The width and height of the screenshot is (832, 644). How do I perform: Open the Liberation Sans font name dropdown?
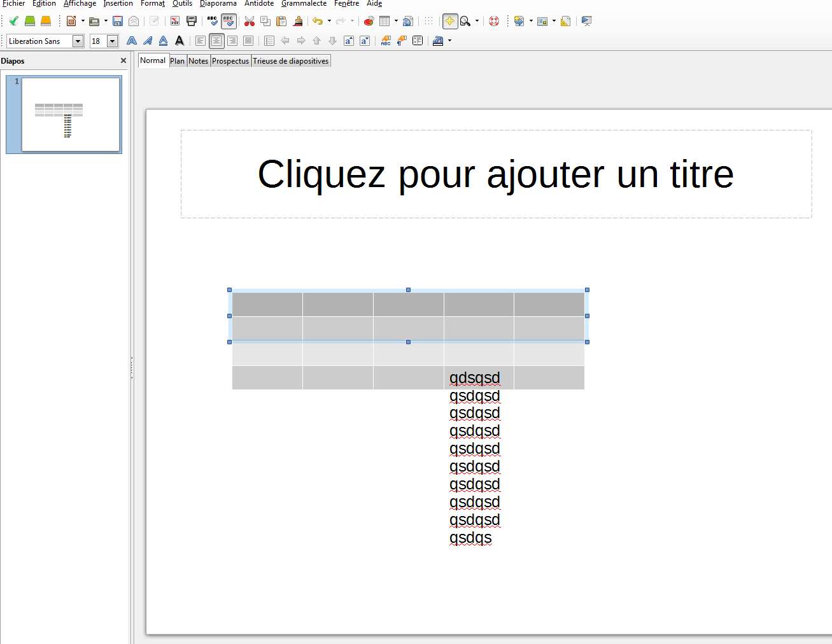[78, 41]
